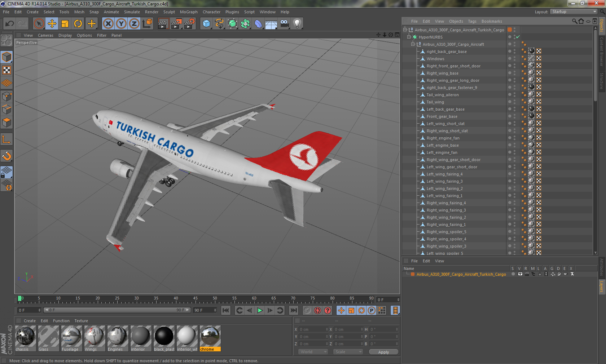Collapse the HyperNURBS tree node
The width and height of the screenshot is (606, 364).
pos(409,37)
